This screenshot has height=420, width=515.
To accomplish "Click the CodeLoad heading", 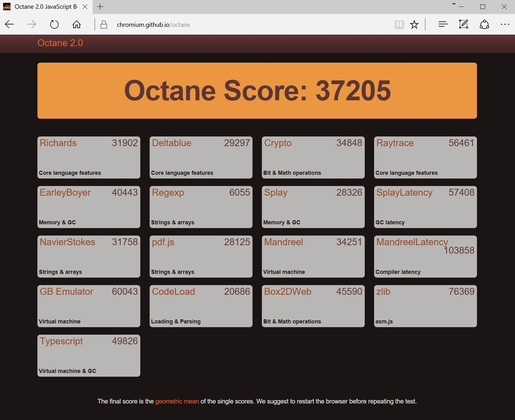I will coord(173,292).
